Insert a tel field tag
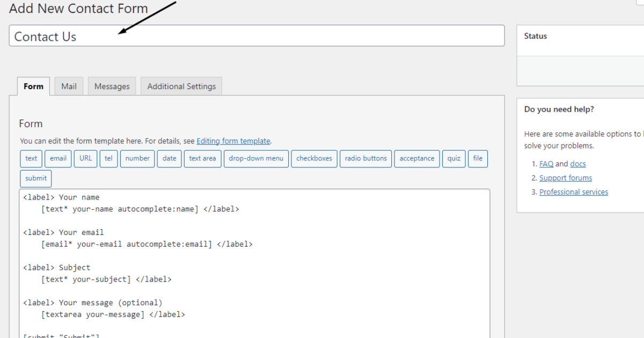The image size is (644, 338). 108,158
